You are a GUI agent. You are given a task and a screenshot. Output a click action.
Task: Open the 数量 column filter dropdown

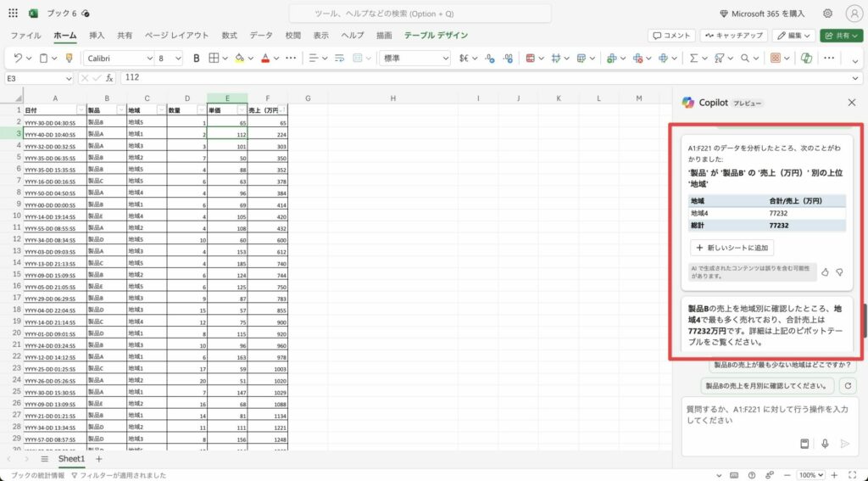tap(202, 110)
